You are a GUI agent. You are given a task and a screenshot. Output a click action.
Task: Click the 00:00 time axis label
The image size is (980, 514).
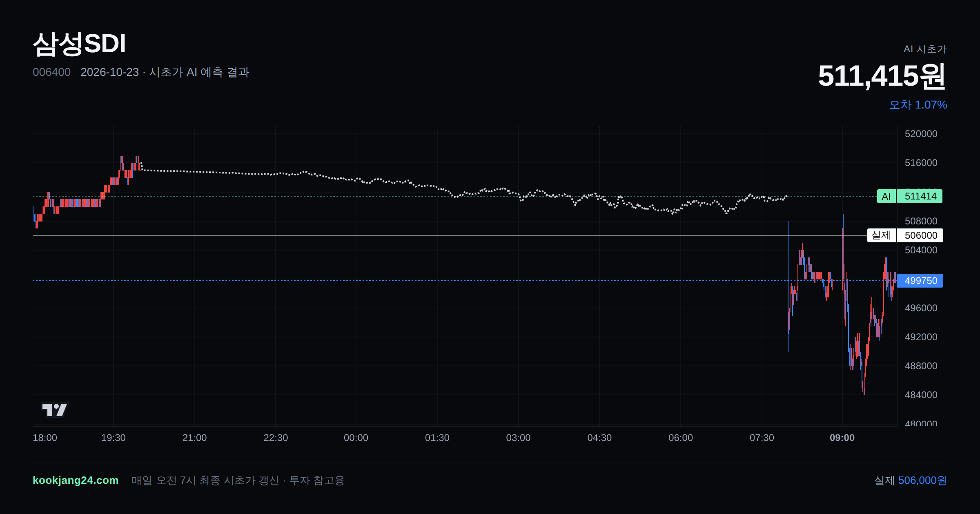(356, 438)
